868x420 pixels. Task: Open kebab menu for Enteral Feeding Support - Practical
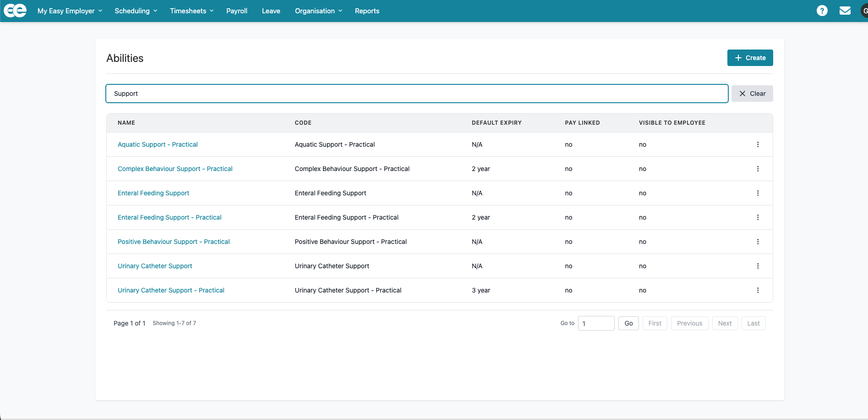(758, 217)
